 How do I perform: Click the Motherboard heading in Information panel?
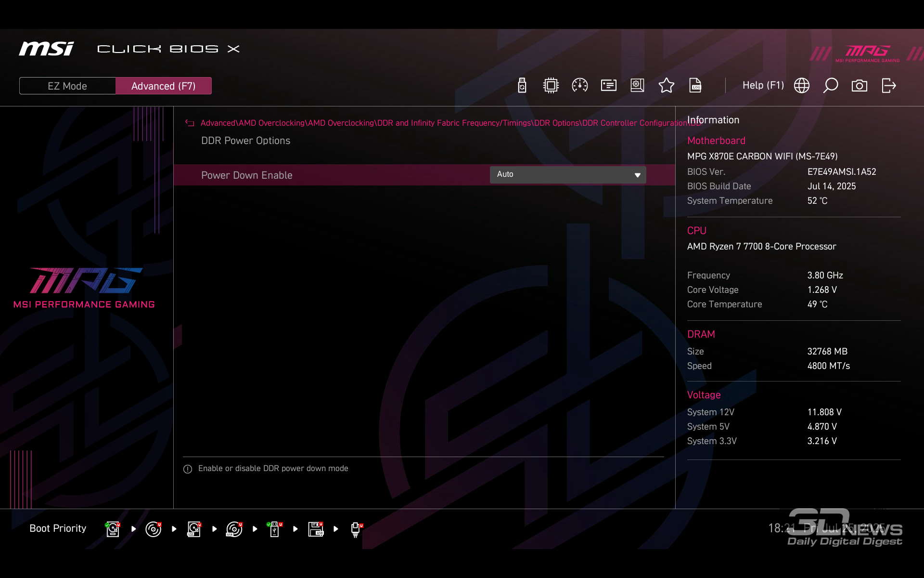[716, 141]
